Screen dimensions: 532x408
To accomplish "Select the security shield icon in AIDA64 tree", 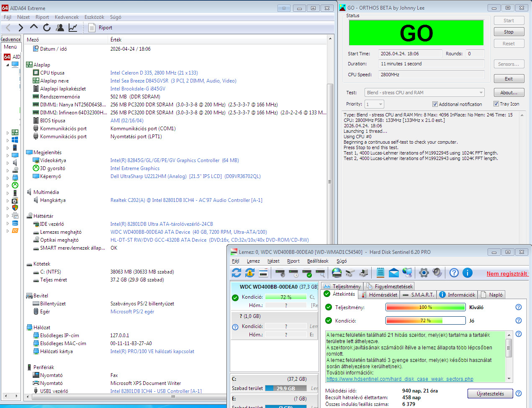I will (x=15, y=208).
